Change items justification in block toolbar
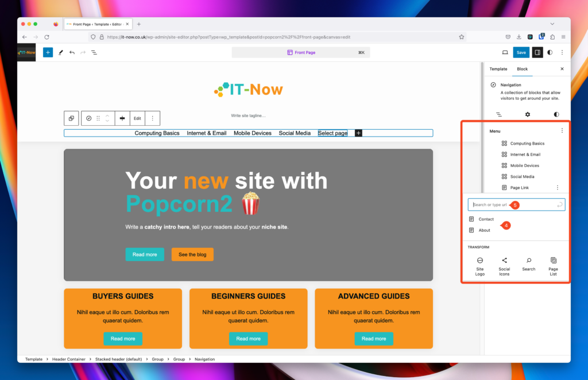 (122, 118)
